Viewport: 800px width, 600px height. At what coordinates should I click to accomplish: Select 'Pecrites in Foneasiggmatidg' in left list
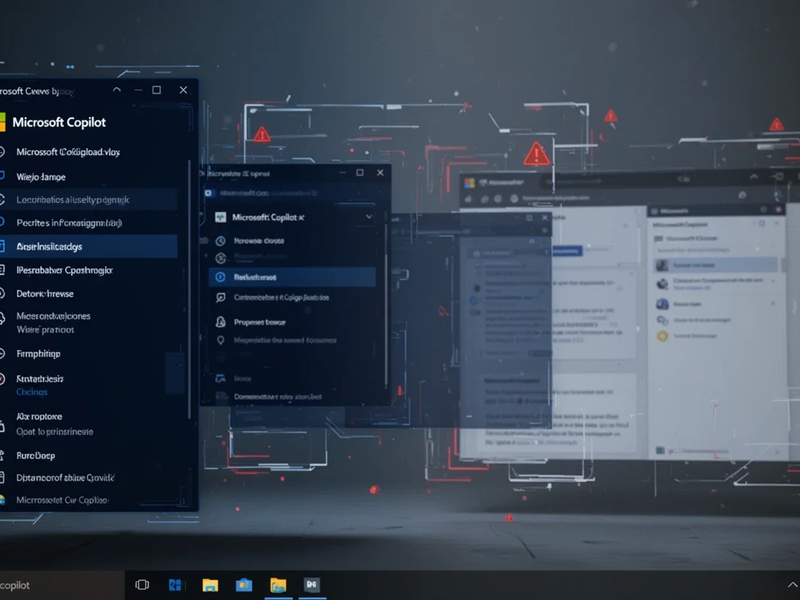pos(69,223)
